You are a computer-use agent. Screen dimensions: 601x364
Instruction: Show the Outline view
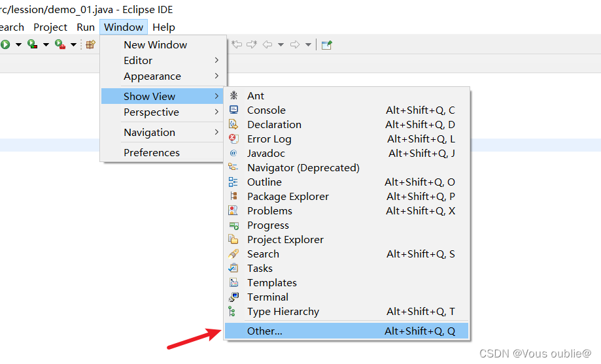point(347,182)
